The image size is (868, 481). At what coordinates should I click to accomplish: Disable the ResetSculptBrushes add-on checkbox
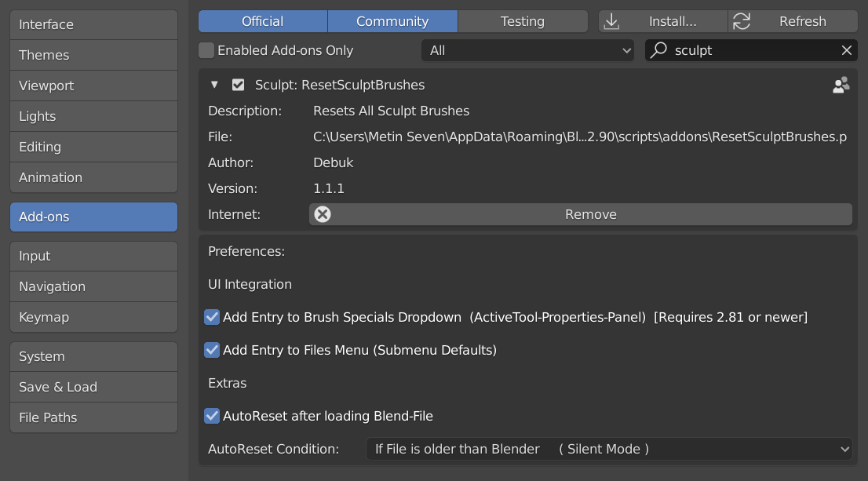239,85
